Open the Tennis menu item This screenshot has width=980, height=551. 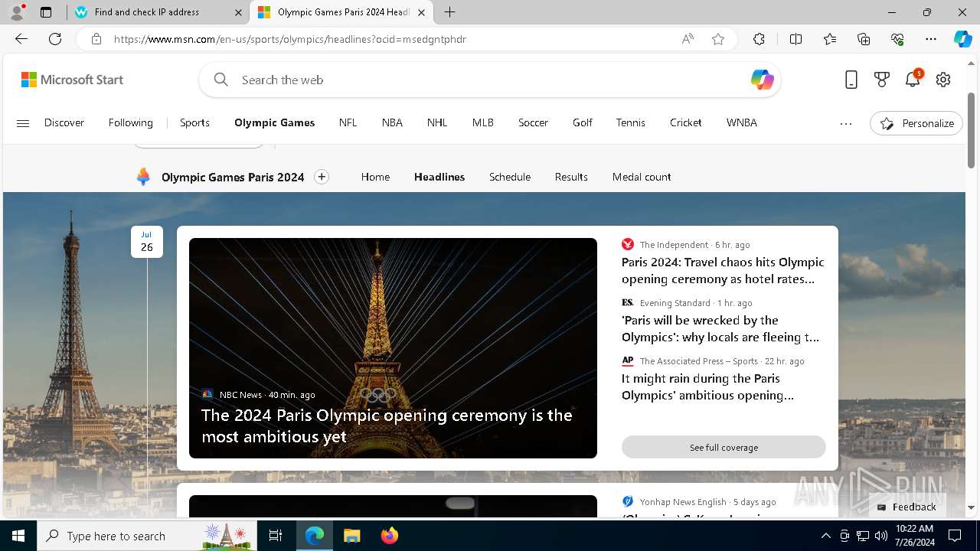coord(631,122)
